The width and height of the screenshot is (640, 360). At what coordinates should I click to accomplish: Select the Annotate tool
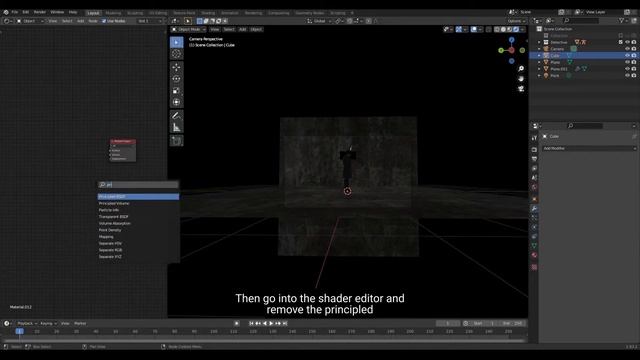tap(176, 116)
